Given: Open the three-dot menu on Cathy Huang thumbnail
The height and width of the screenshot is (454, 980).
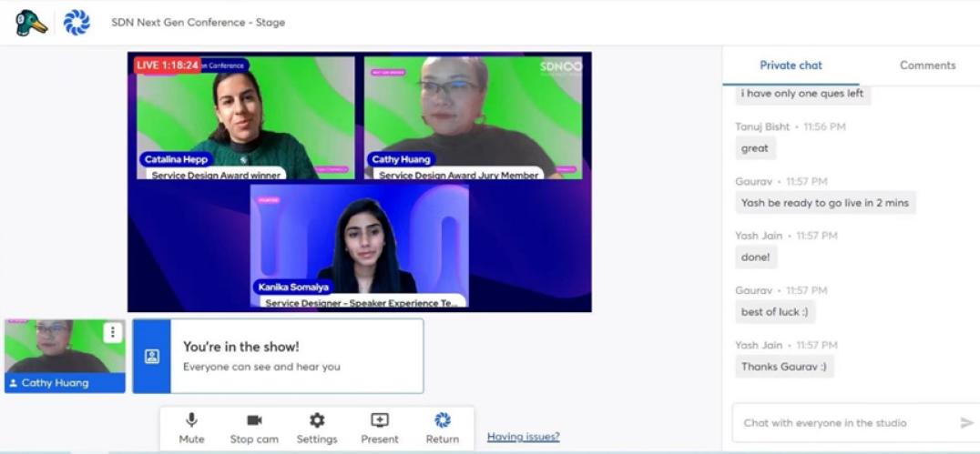Looking at the screenshot, I should click(x=112, y=333).
